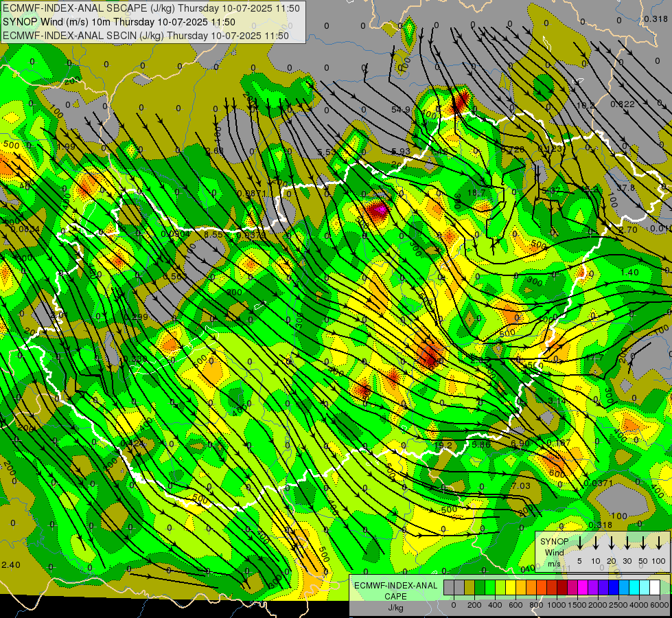Select the dark red swatch after 1000
The width and height of the screenshot is (672, 618).
562,587
